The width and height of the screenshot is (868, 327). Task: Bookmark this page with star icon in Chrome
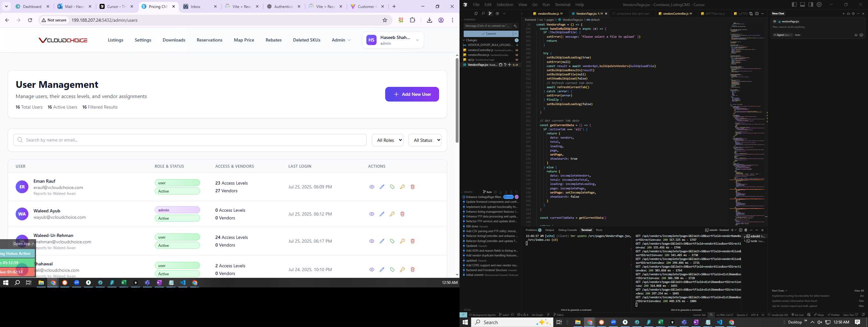(x=385, y=20)
